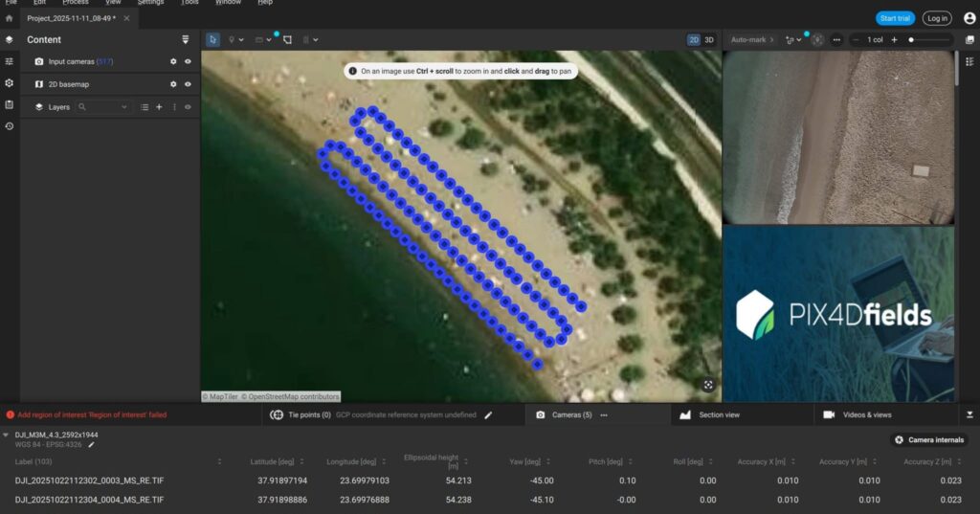Open the Process menu
This screenshot has height=514, width=980.
click(76, 3)
